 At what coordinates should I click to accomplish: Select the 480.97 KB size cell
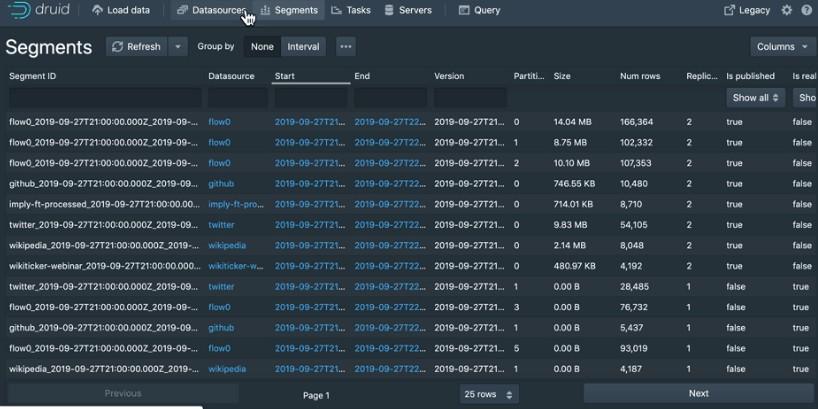pos(574,266)
